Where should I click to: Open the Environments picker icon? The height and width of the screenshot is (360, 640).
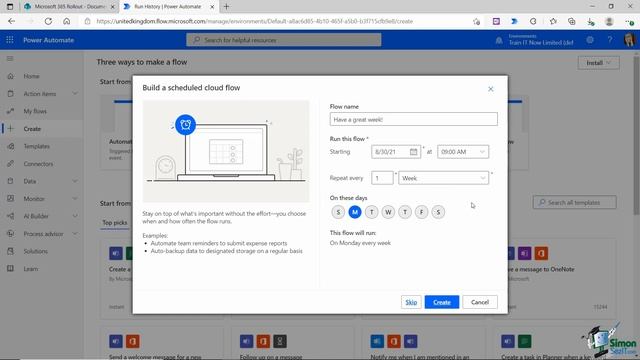(x=498, y=40)
